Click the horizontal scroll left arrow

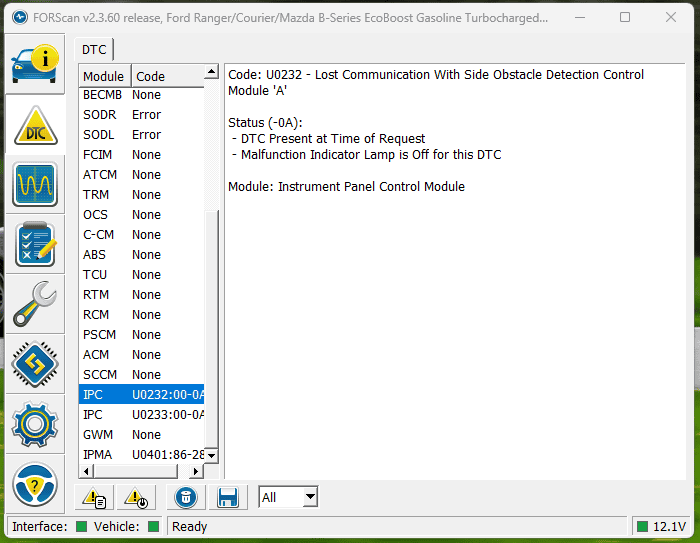(x=86, y=471)
